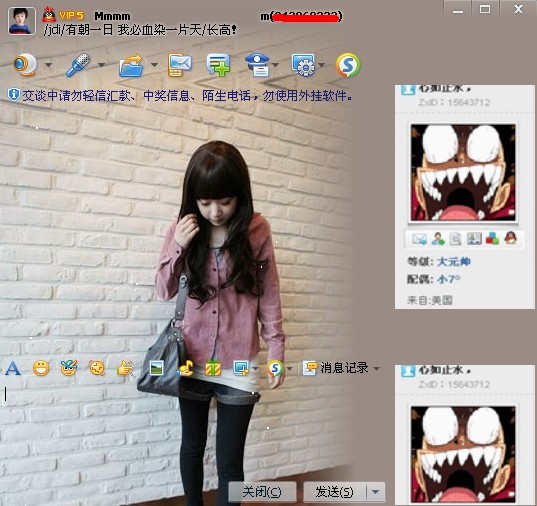This screenshot has height=506, width=537.
Task: Click the security warning text 交谈中请勿轻信汇款
Action: click(76, 95)
